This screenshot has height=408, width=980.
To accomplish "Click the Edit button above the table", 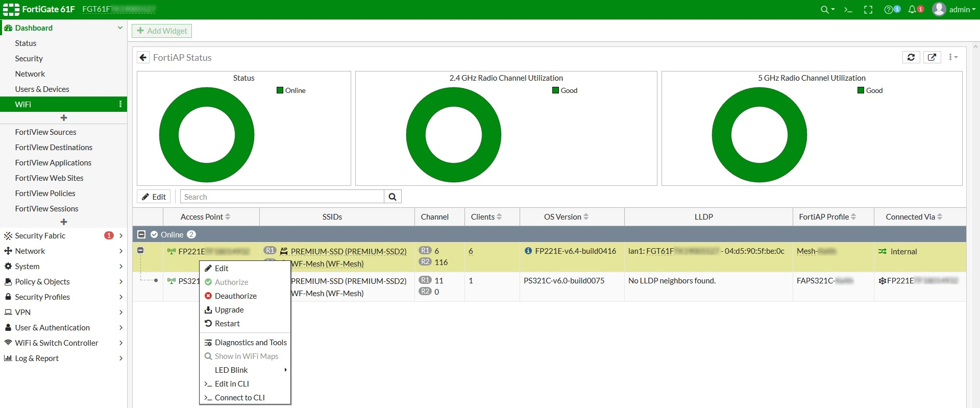I will (154, 197).
